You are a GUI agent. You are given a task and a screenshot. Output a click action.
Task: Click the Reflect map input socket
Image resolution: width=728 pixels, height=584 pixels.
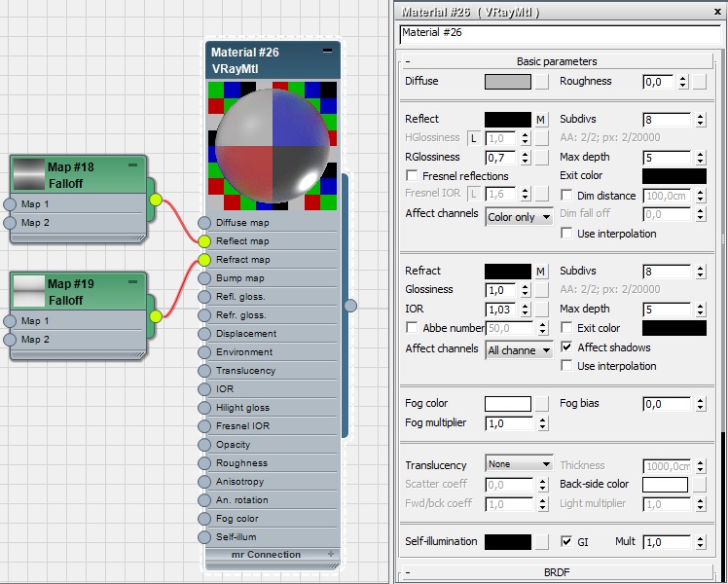[x=204, y=241]
